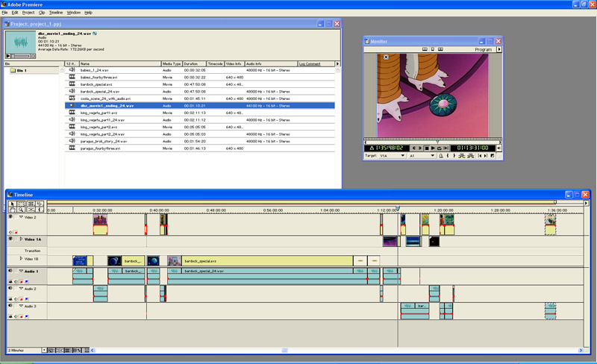Toggle the speaker icon on Audio 3 track
The image size is (597, 364).
pyautogui.click(x=10, y=306)
